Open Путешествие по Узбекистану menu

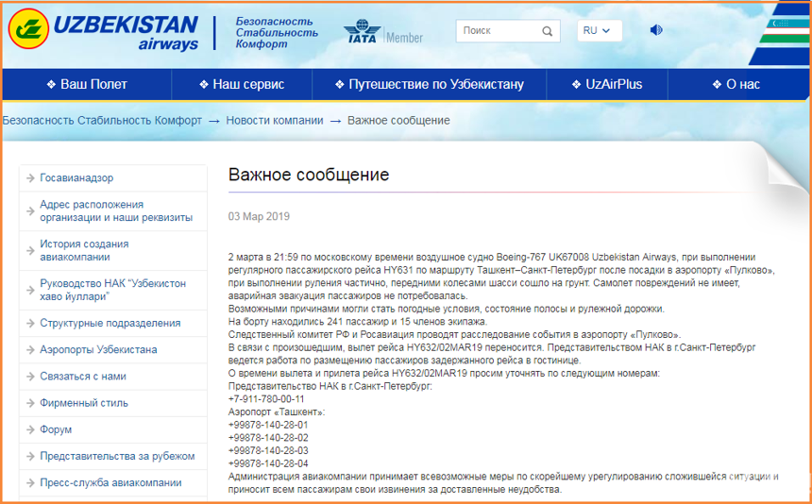click(430, 84)
